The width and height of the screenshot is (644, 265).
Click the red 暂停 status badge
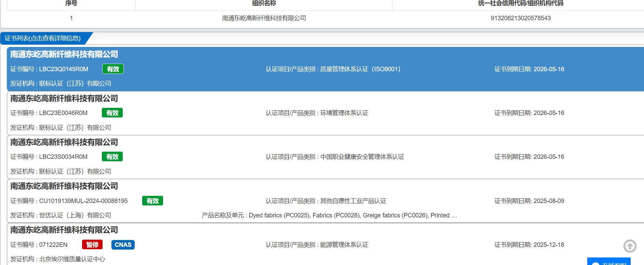pyautogui.click(x=92, y=245)
